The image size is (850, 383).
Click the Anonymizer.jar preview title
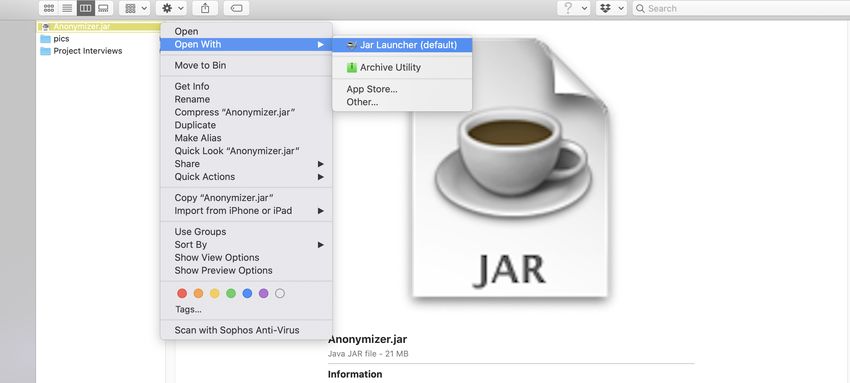pyautogui.click(x=368, y=340)
